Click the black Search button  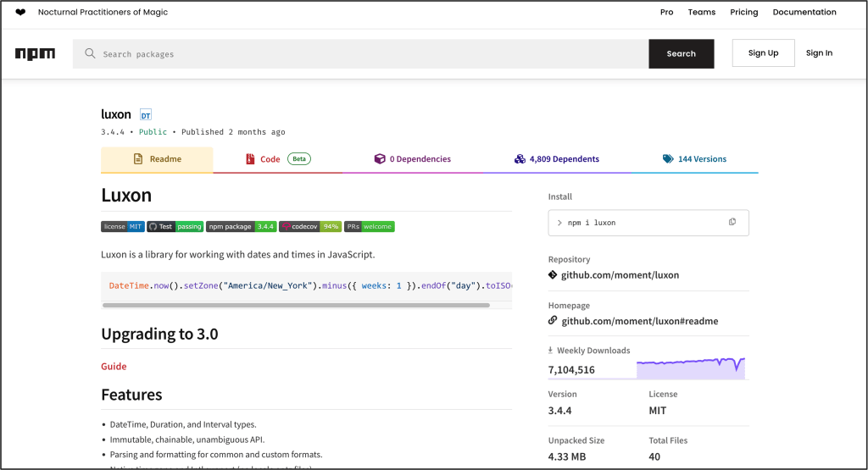[682, 53]
